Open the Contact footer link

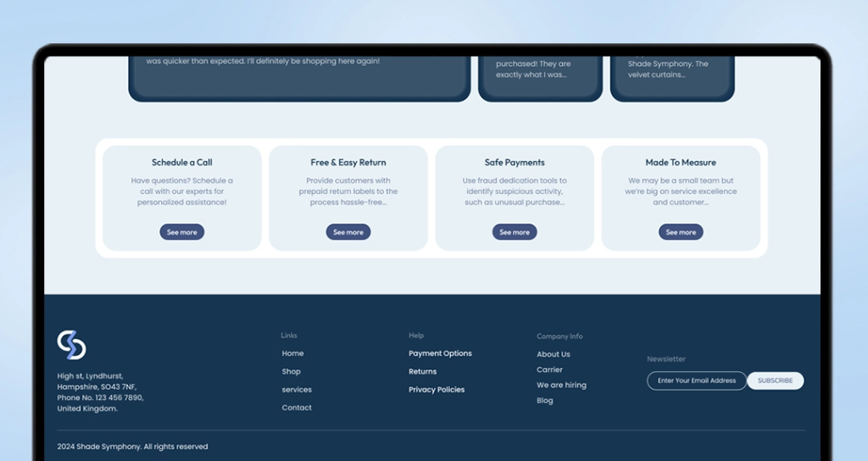[x=297, y=408]
